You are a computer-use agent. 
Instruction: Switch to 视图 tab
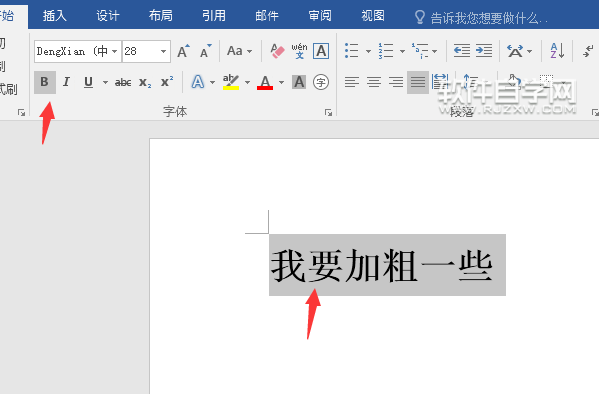[373, 16]
